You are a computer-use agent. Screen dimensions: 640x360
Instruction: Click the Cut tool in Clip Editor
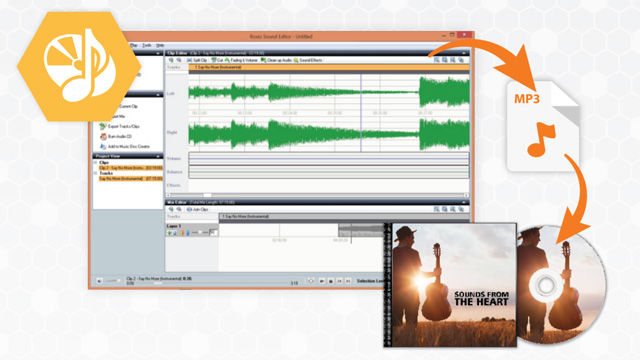[217, 60]
